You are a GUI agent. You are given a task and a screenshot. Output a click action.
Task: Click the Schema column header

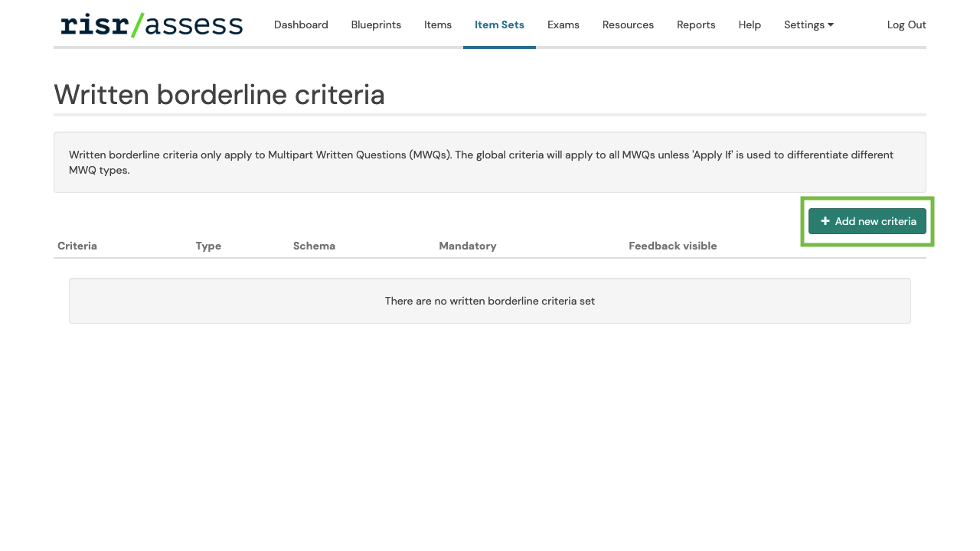click(x=314, y=246)
